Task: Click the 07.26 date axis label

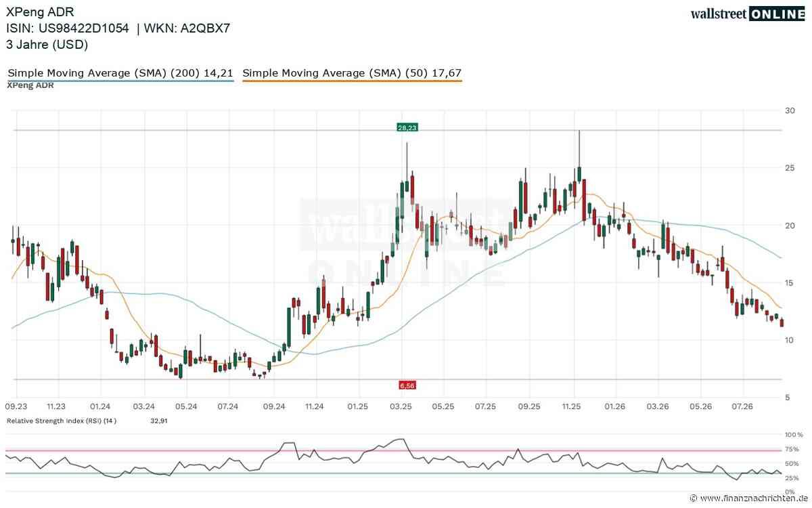Action: pyautogui.click(x=743, y=406)
